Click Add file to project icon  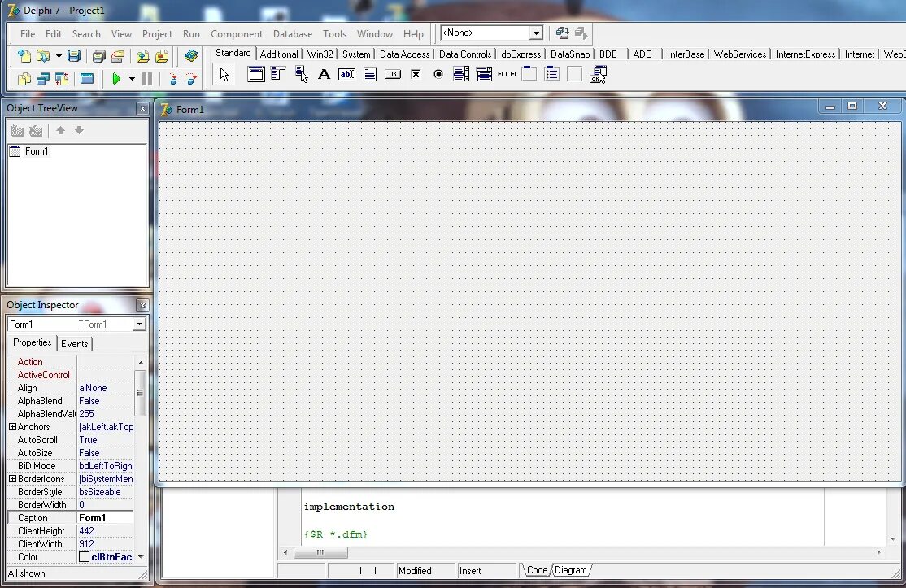pyautogui.click(x=142, y=56)
